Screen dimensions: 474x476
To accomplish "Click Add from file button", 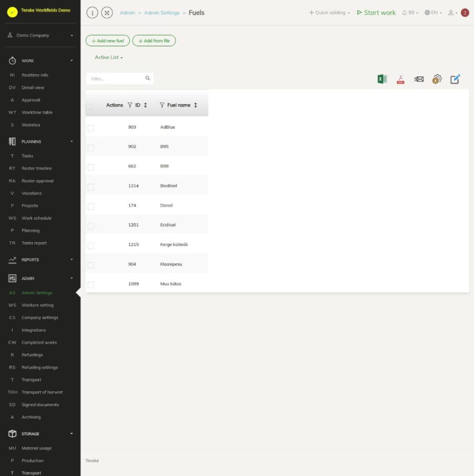I will coord(154,41).
